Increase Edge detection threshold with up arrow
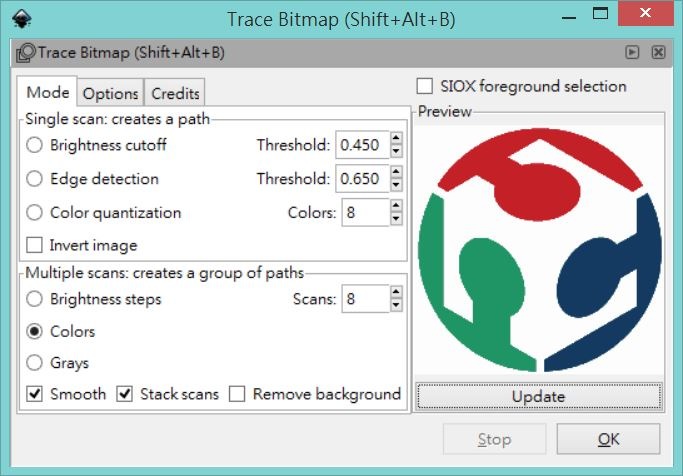 [396, 172]
